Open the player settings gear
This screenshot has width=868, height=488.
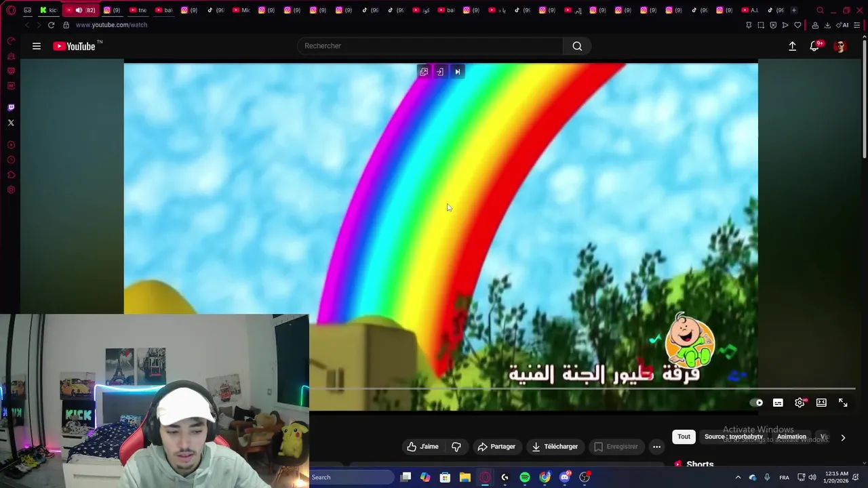point(800,403)
